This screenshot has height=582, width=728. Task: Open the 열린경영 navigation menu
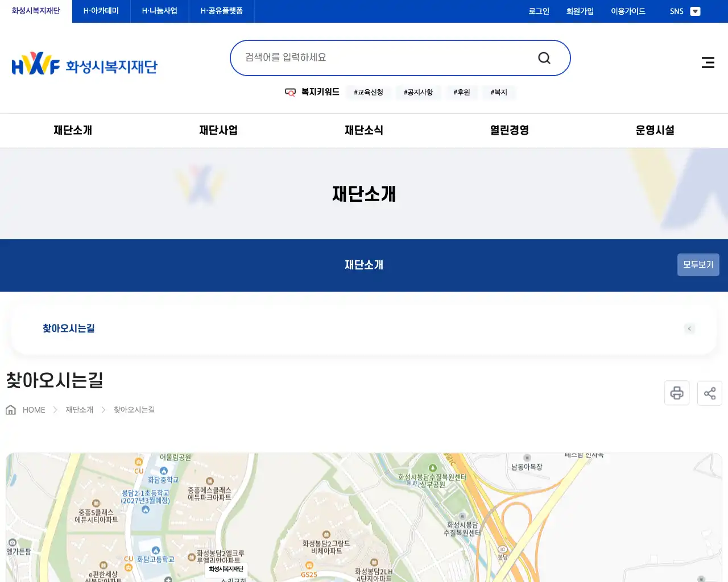click(508, 130)
